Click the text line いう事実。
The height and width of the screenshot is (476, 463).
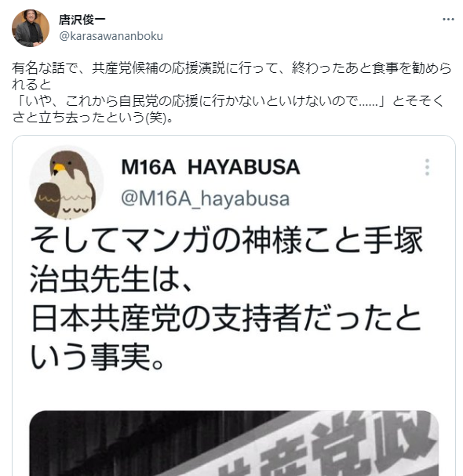97,357
